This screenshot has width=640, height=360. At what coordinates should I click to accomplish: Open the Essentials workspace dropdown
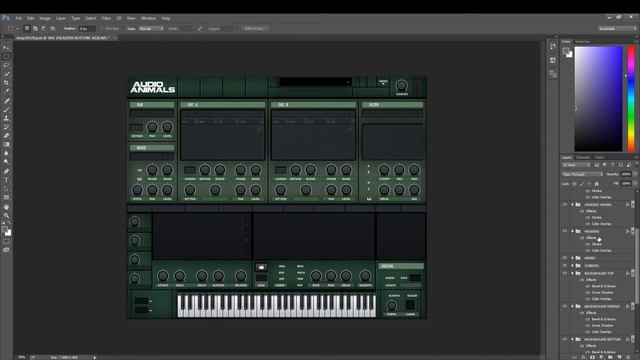click(617, 29)
